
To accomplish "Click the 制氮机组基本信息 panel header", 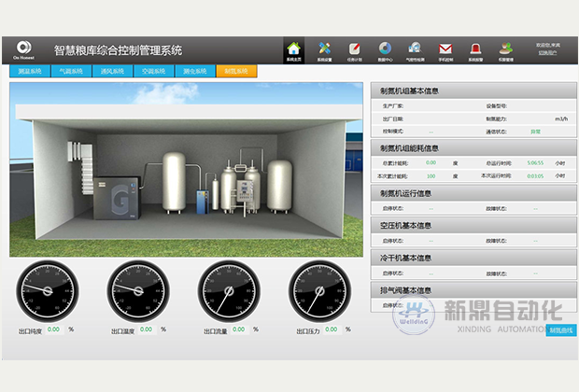I will point(473,91).
